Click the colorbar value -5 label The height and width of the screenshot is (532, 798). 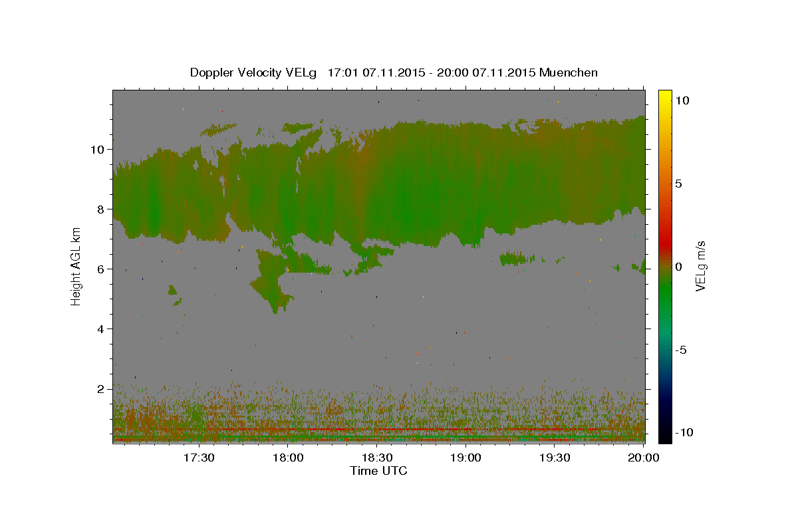coord(682,350)
